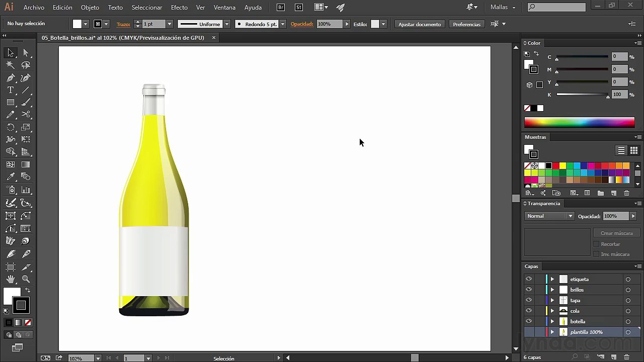
Task: Select the Magic Wand tool
Action: 11,65
